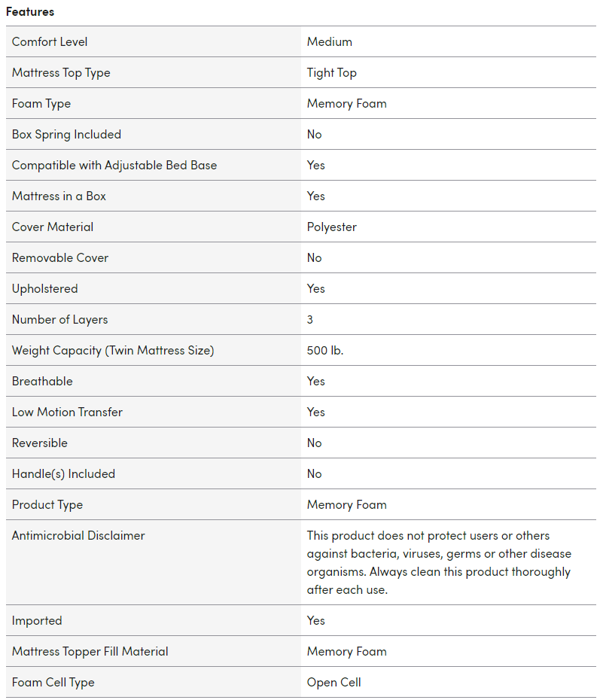Select the Comfort Level row label
The height and width of the screenshot is (700, 600).
click(x=50, y=42)
